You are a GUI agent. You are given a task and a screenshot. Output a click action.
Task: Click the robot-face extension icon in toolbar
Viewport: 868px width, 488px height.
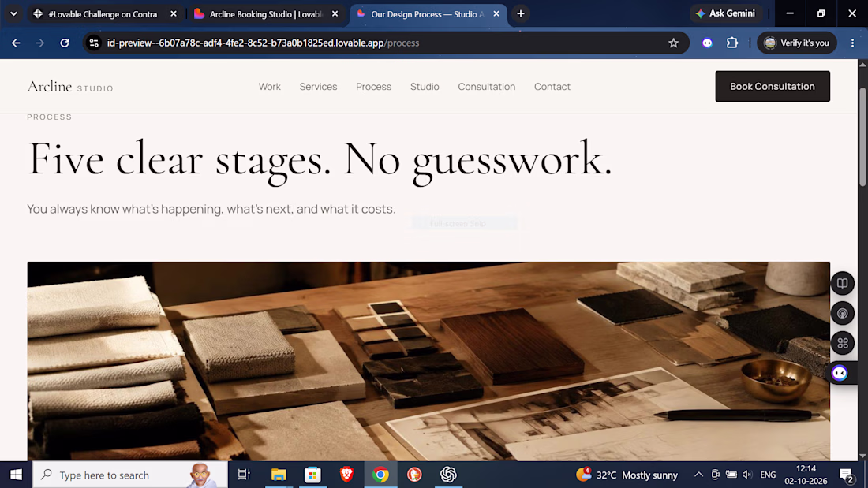(707, 43)
